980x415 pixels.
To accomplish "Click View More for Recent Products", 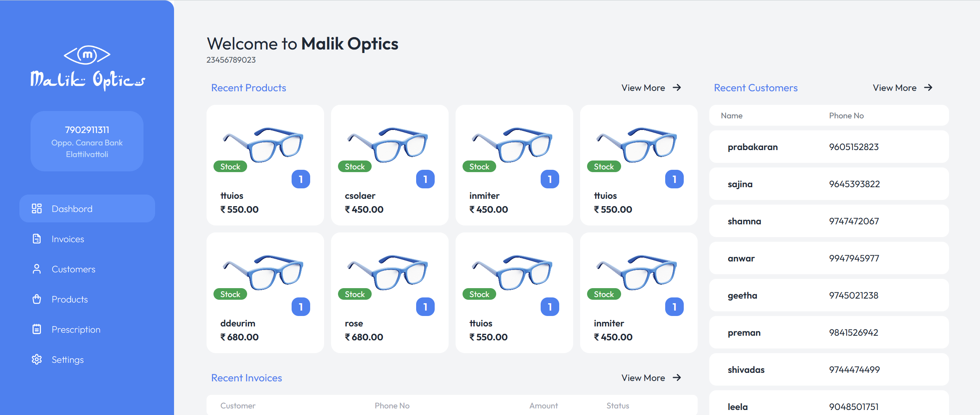I will (643, 88).
